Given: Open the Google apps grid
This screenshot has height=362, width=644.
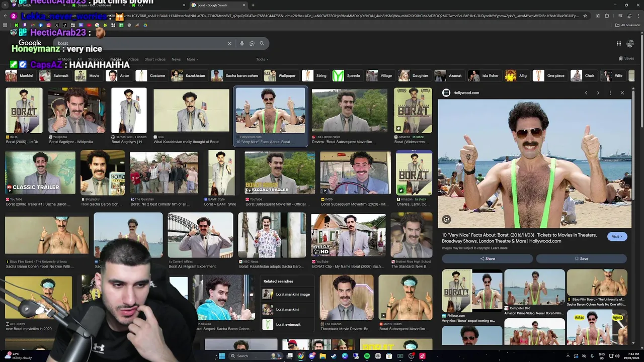Looking at the screenshot, I should 619,44.
